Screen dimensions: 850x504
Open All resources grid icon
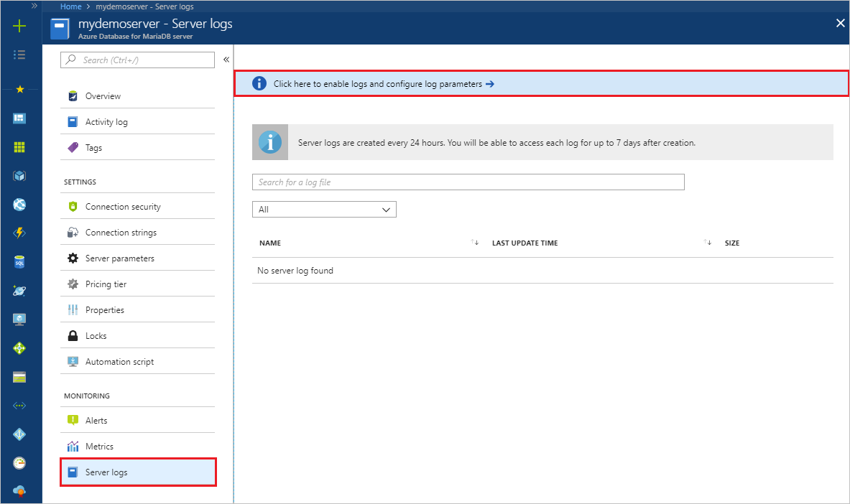19,147
